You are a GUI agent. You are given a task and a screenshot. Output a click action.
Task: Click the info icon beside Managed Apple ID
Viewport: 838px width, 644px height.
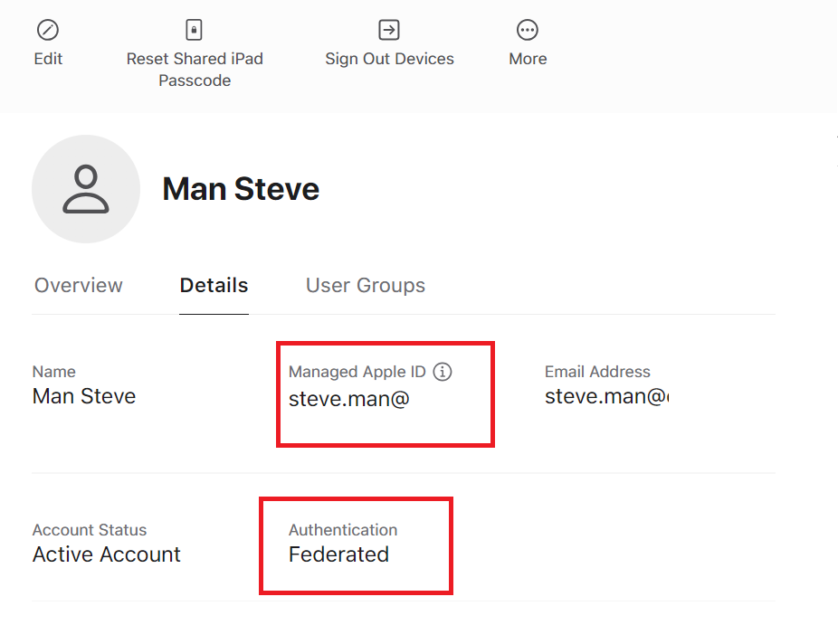pos(442,372)
